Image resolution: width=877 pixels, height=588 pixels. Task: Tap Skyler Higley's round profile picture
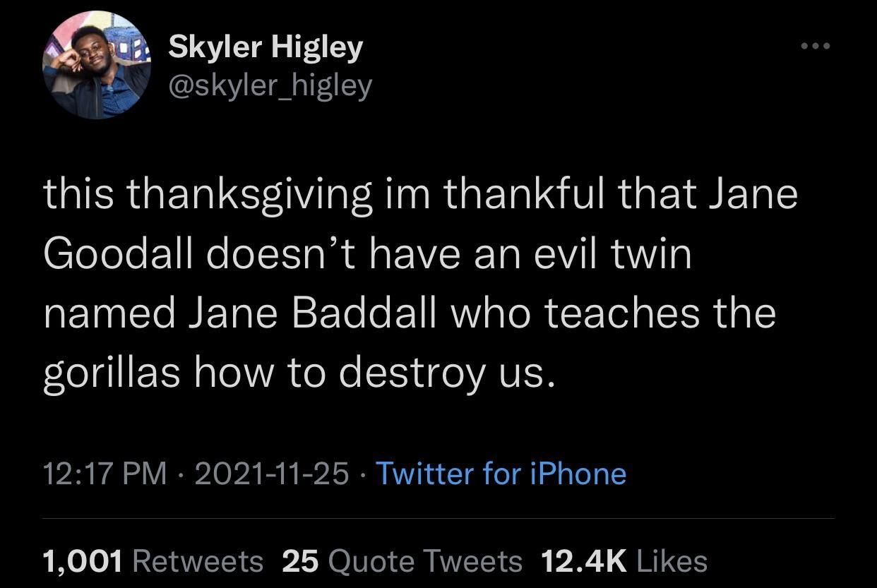coord(97,65)
